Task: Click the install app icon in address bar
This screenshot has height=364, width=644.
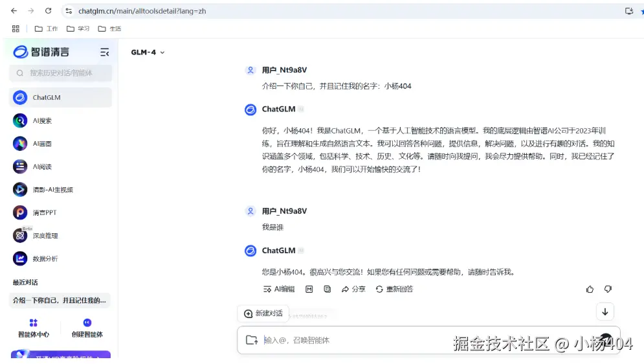Action: pyautogui.click(x=629, y=11)
